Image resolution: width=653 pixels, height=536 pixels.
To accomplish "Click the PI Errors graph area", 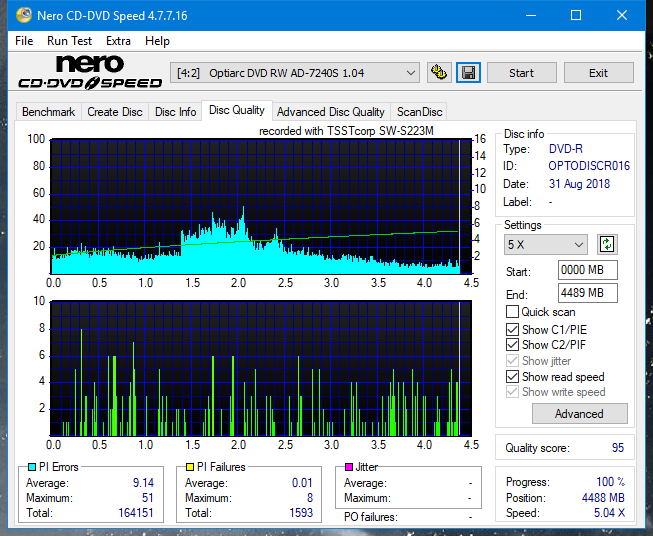I will click(261, 207).
